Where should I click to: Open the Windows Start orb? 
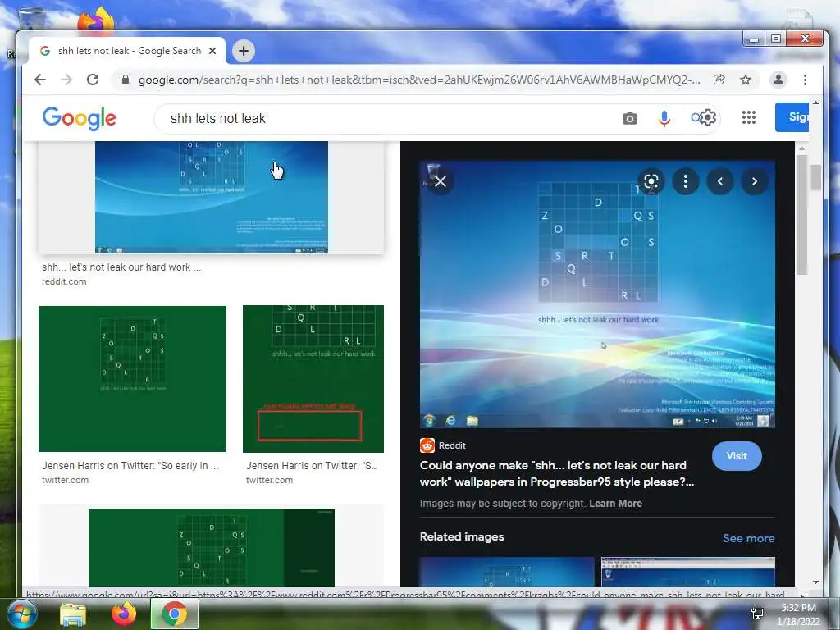coord(21,614)
